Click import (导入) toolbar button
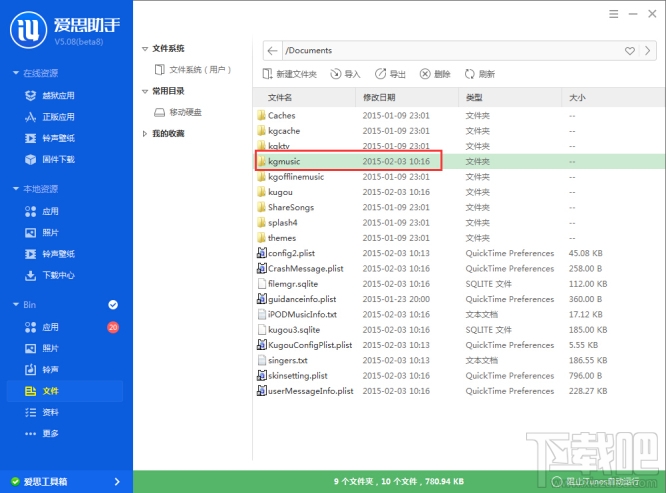 coord(345,74)
